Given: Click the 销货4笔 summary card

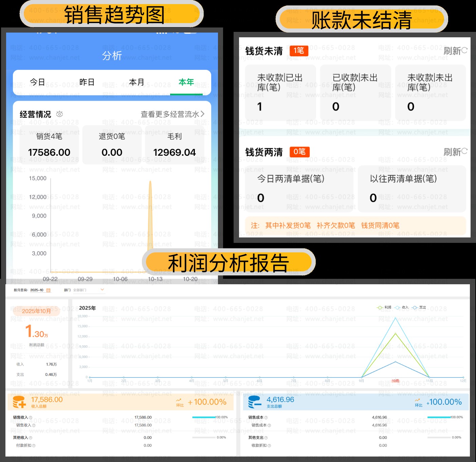Looking at the screenshot, I should (49, 145).
